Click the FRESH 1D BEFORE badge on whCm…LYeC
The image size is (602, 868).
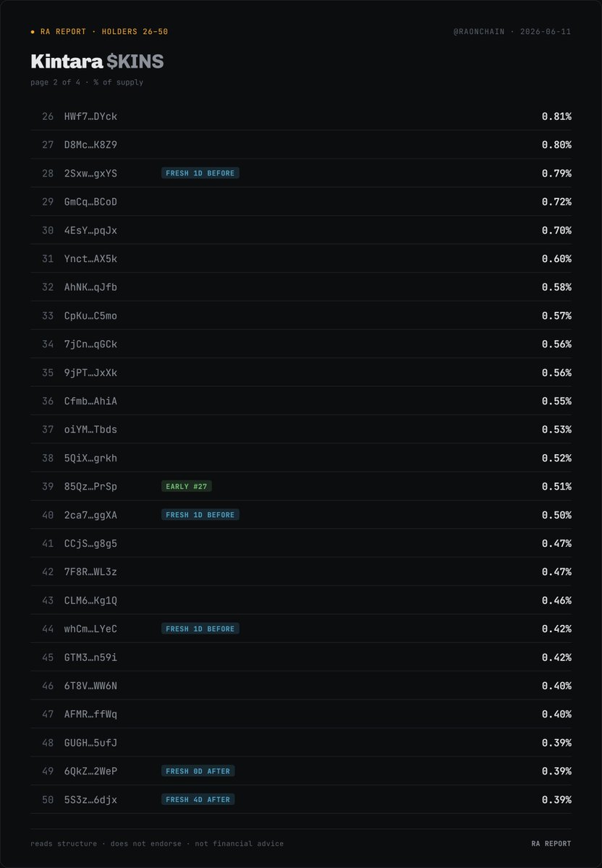[200, 629]
